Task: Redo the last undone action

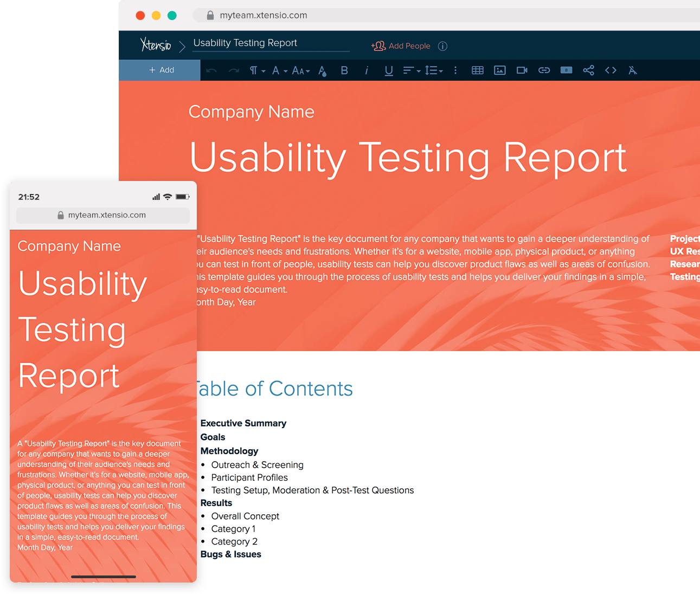Action: click(x=233, y=70)
